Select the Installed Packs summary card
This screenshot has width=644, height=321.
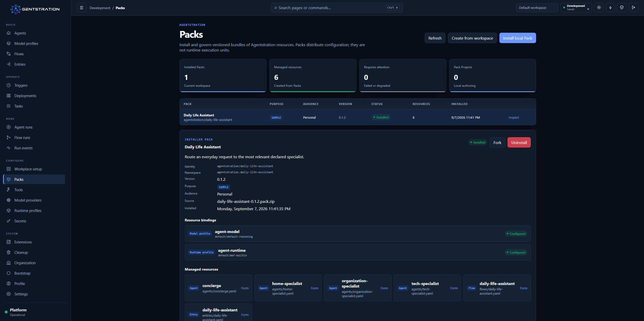pos(223,76)
